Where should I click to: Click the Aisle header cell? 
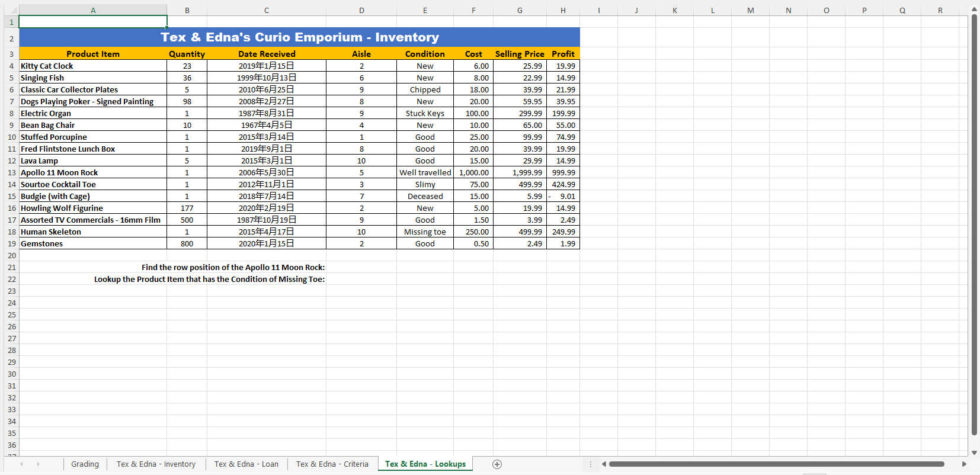coord(361,54)
